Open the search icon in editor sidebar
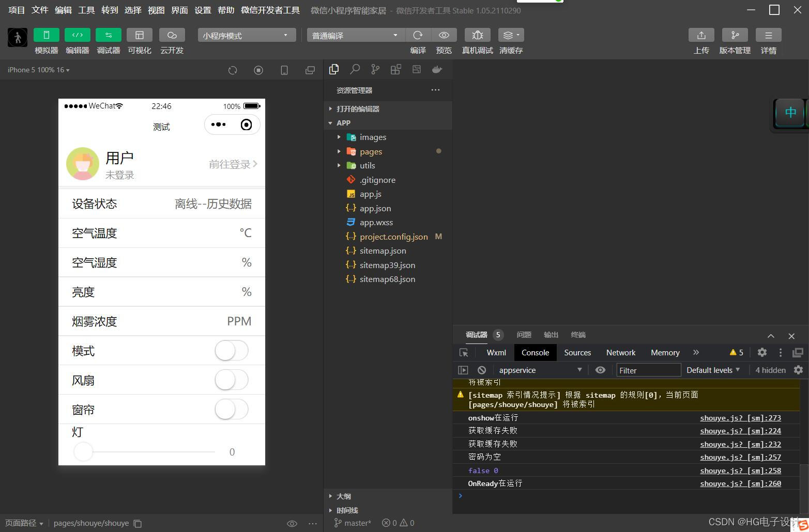The height and width of the screenshot is (532, 809). (355, 69)
